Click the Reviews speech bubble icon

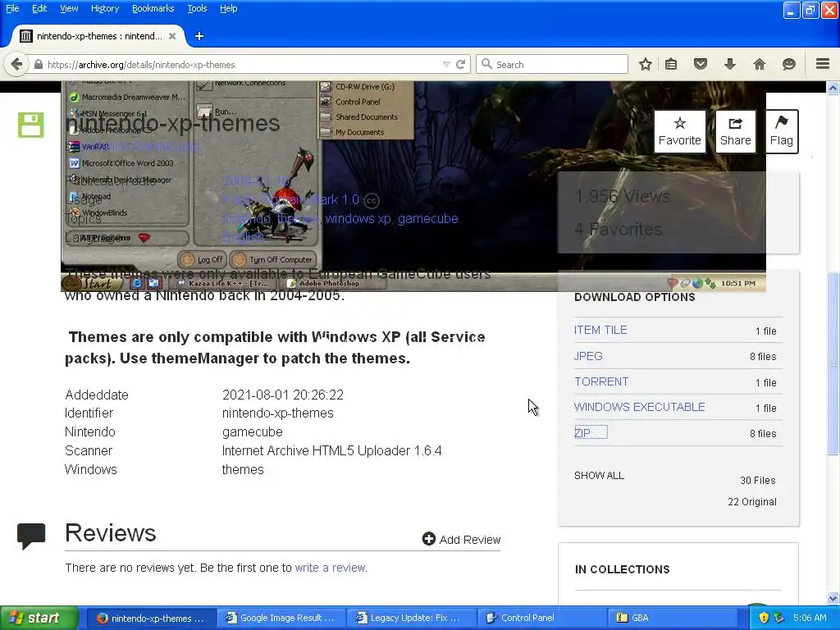(x=31, y=536)
